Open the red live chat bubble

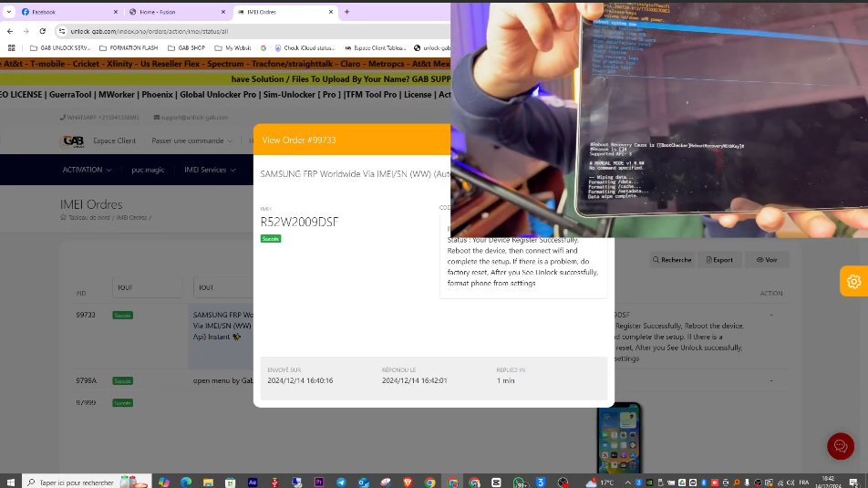point(841,446)
